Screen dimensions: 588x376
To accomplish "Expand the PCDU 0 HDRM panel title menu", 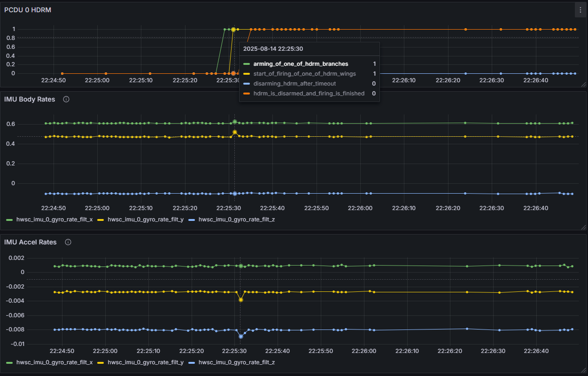I will pos(28,10).
